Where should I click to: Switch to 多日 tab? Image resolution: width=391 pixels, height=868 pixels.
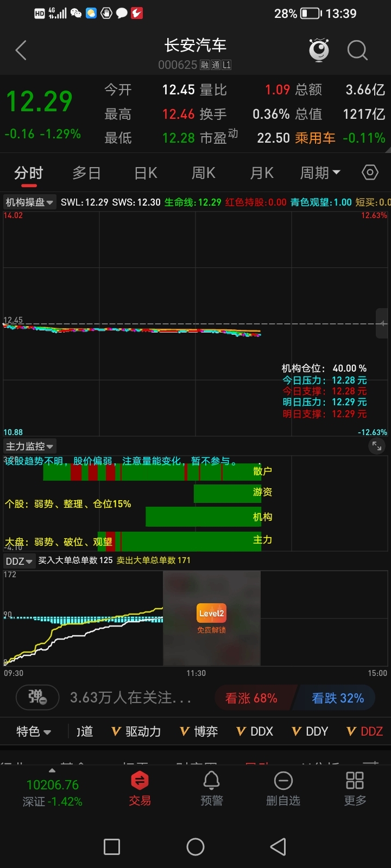click(x=87, y=173)
